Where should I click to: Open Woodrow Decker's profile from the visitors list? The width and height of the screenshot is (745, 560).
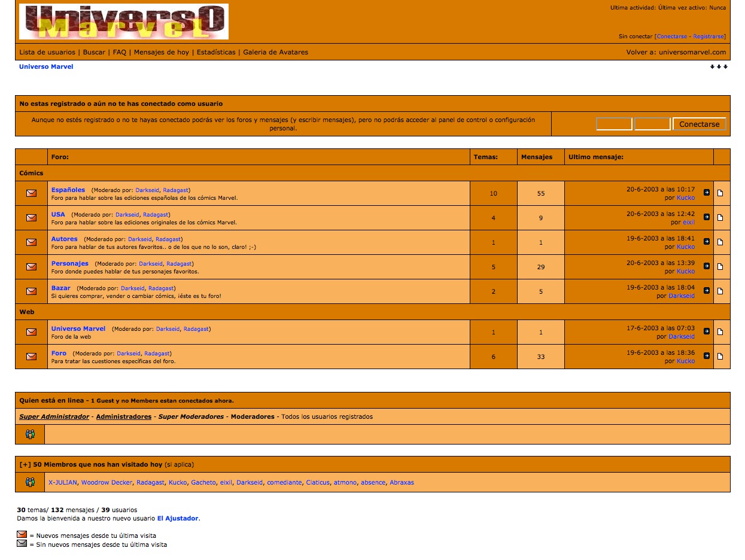tap(107, 482)
